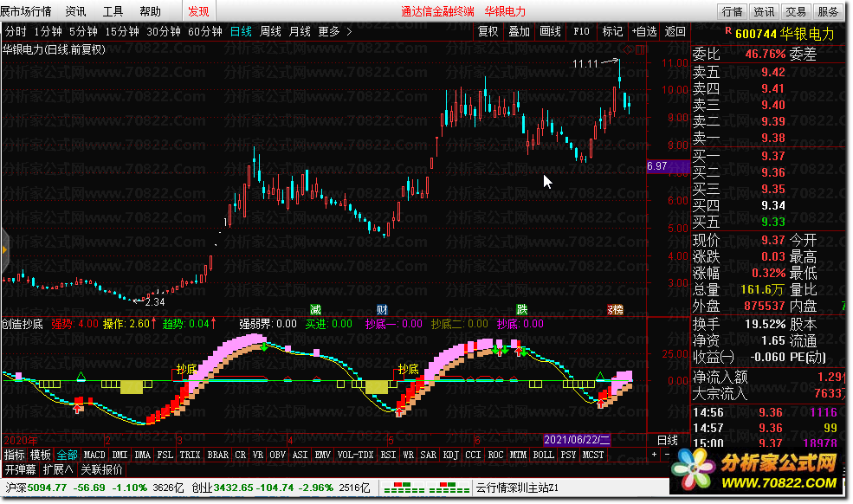Select the 日线 daily chart tab

241,31
